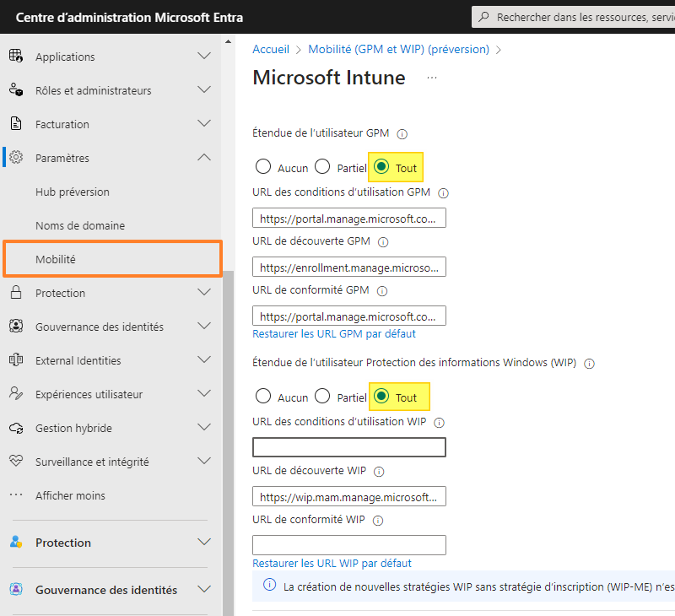This screenshot has width=675, height=616.
Task: Expand the Applications section chevron
Action: pyautogui.click(x=203, y=57)
